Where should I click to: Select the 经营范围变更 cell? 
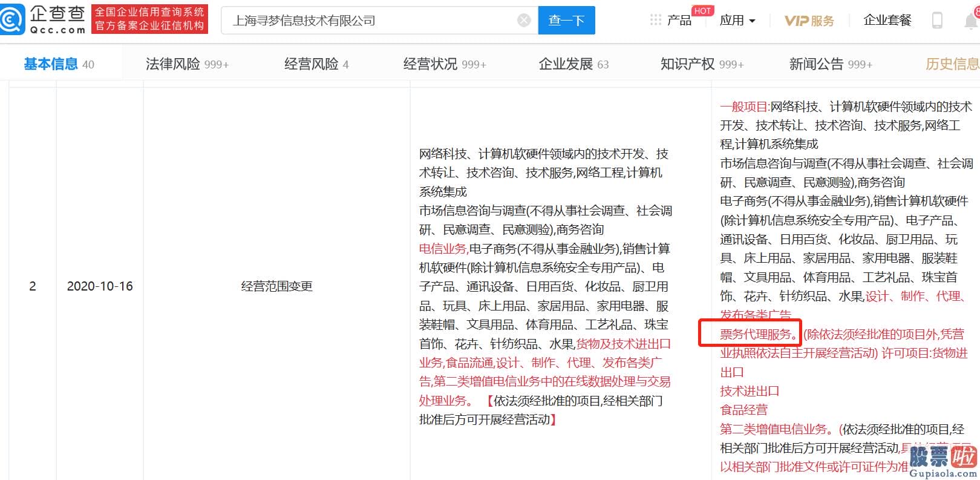(276, 286)
